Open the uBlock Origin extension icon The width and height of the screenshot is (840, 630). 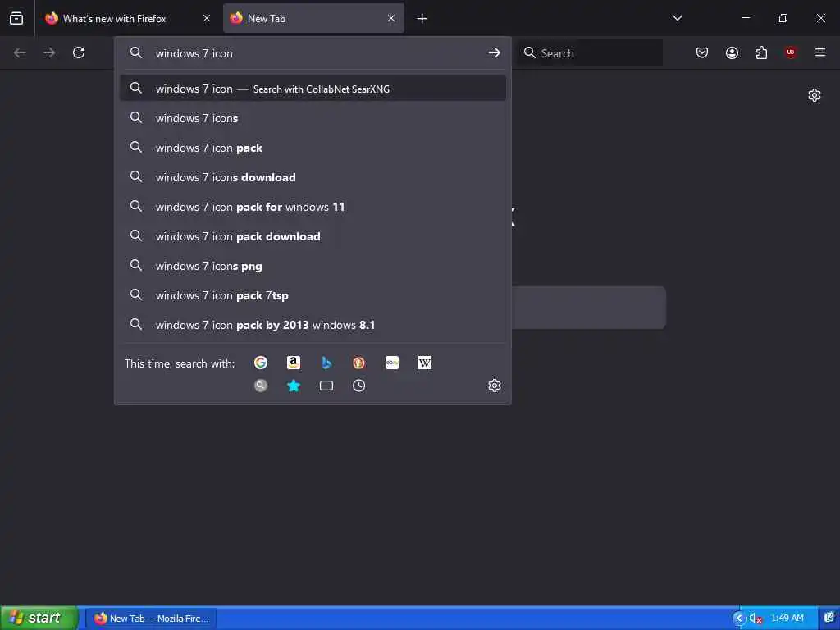(x=790, y=52)
